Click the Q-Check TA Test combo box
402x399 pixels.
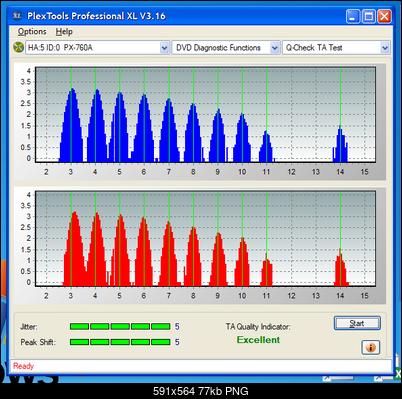pyautogui.click(x=336, y=48)
